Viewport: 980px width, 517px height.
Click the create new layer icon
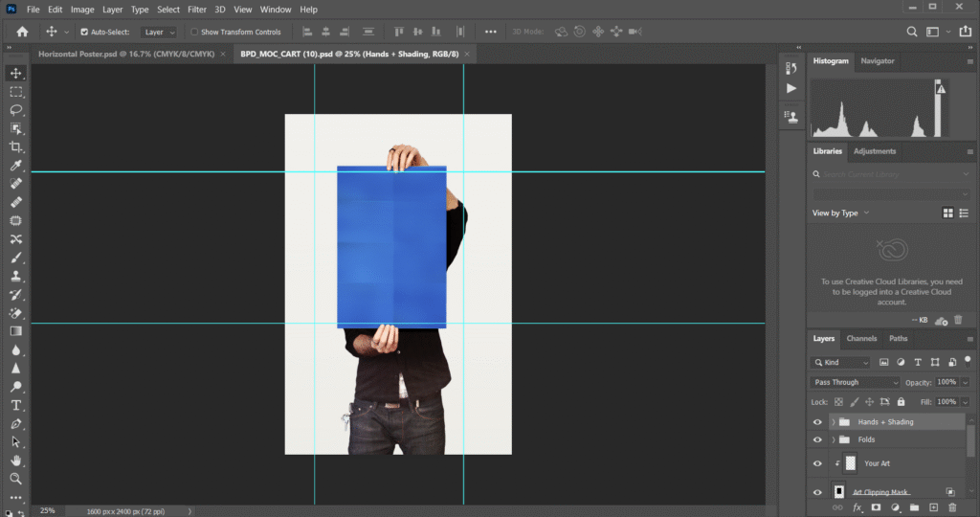click(x=933, y=506)
